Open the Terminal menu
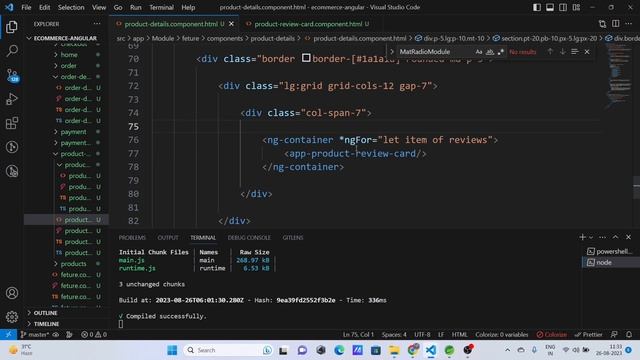640x360 pixels. pos(161,7)
